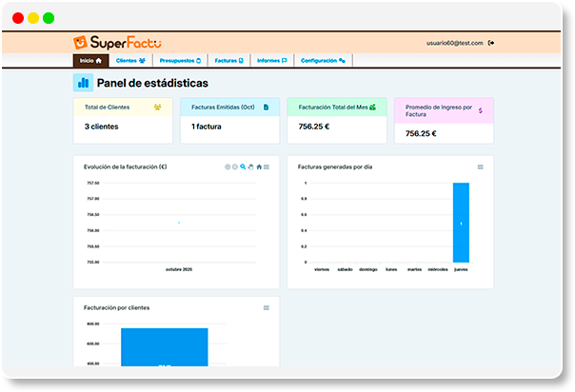Click the bar chart icon beside Panel de estadísticas

pos(83,83)
